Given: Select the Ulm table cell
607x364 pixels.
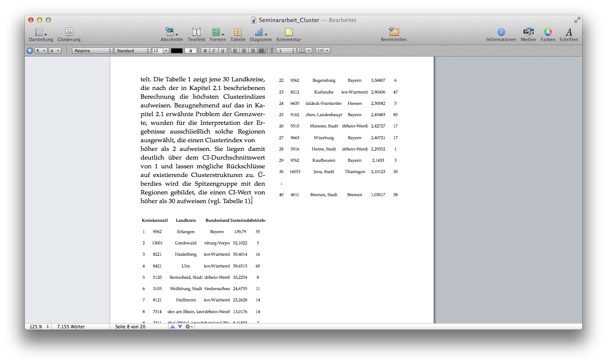Looking at the screenshot, I should 186,266.
